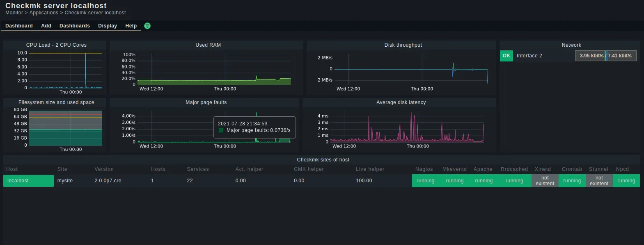The image size is (644, 245).
Task: Click the CPU Load graph area
Action: 66,70
